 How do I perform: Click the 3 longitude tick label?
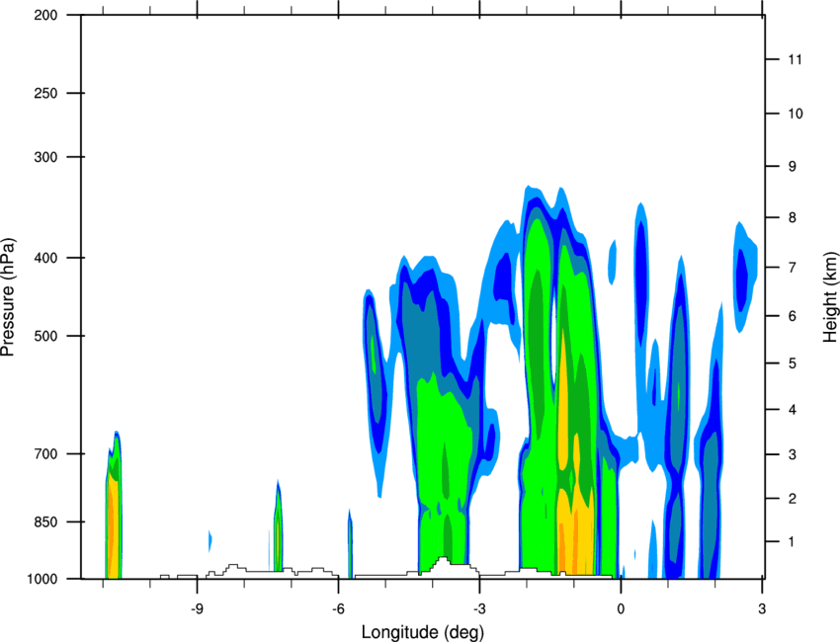click(762, 609)
